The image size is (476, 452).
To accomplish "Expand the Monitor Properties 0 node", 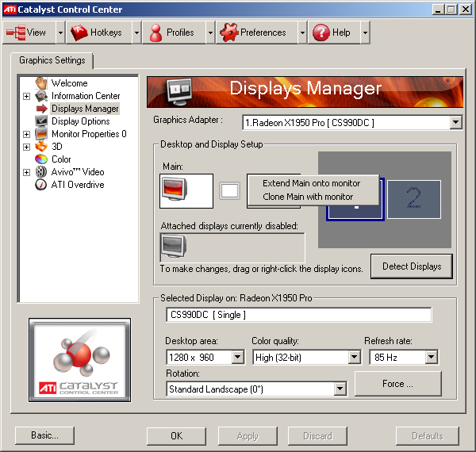I will (x=27, y=134).
